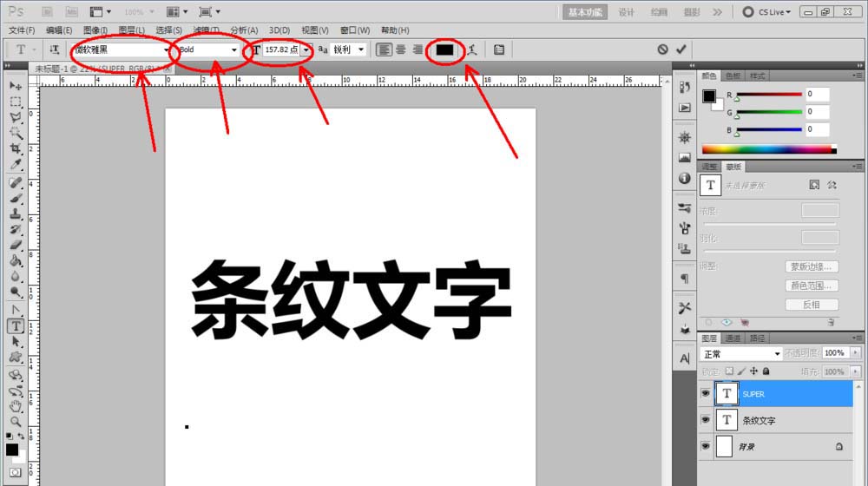This screenshot has width=868, height=486.
Task: Switch to the 色板 tab
Action: (733, 76)
